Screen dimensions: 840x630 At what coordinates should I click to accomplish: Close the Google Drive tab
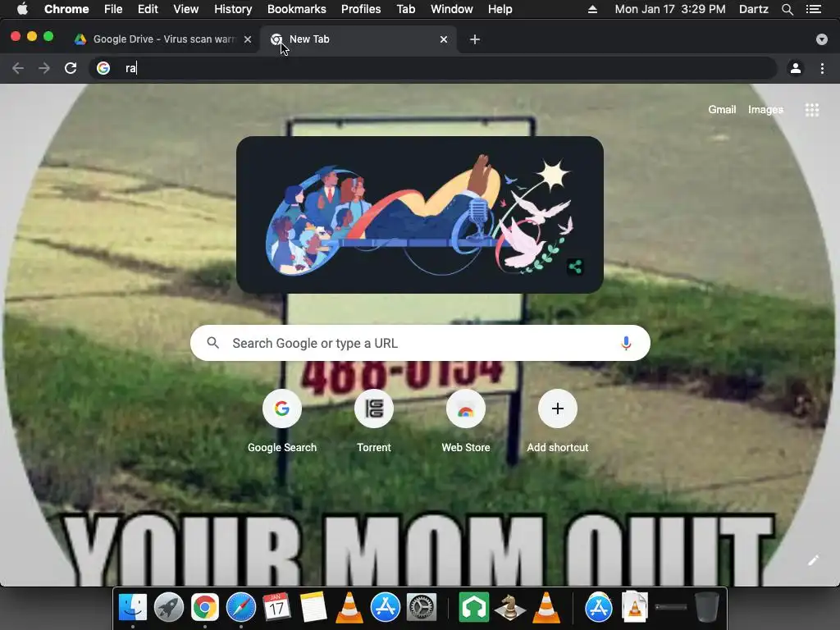[x=248, y=39]
